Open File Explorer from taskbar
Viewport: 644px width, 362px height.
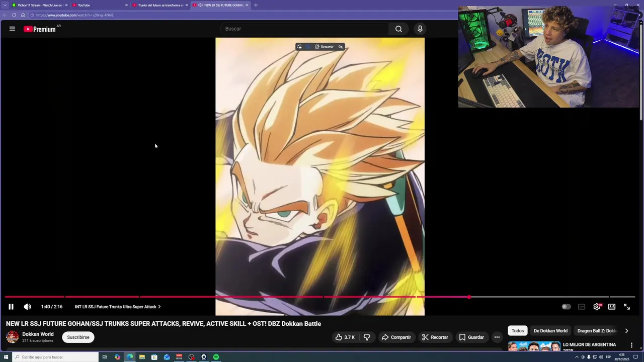[x=142, y=357]
